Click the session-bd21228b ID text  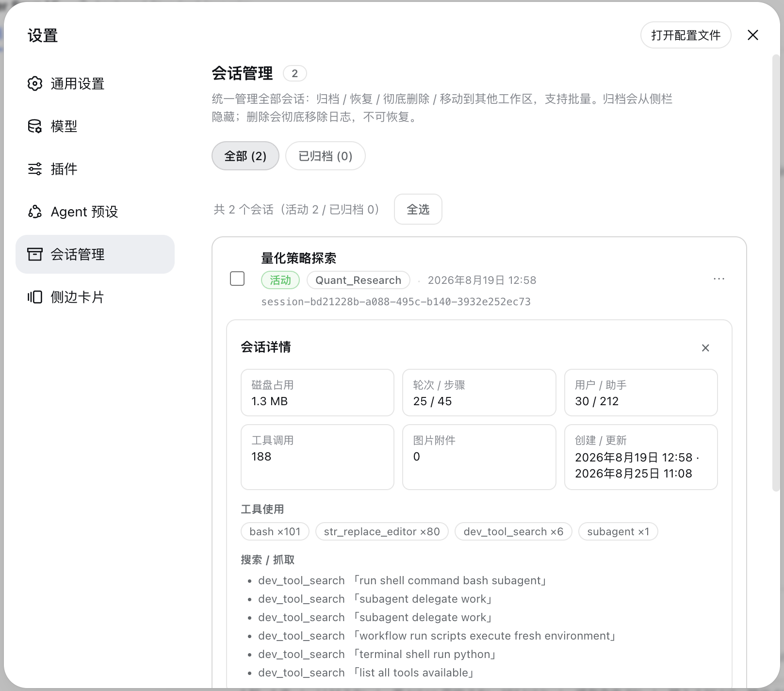396,302
